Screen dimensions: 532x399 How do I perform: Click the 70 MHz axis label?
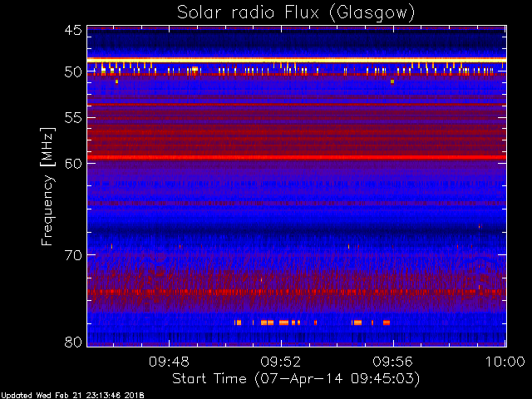(x=73, y=255)
